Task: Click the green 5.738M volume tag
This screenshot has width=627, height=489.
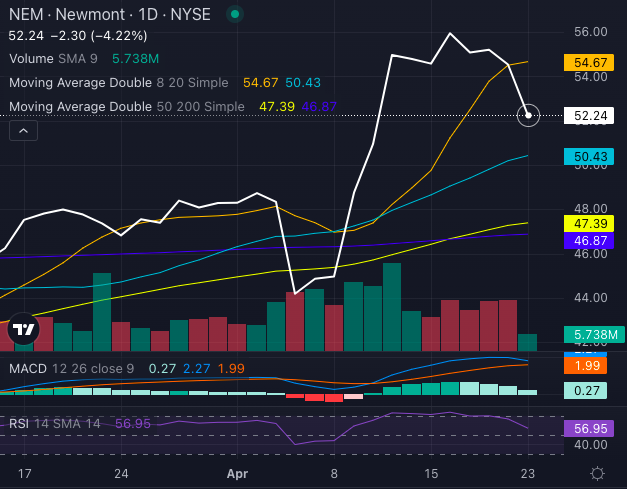Action: pos(594,334)
